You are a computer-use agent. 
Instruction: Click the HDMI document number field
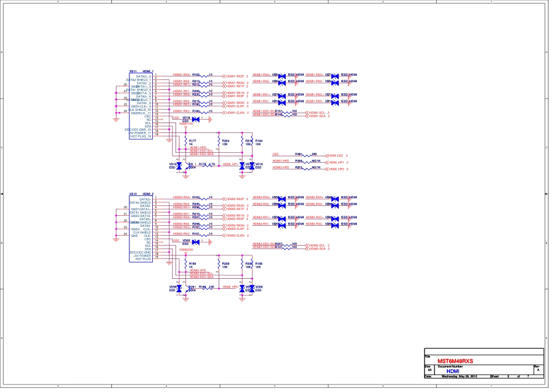[x=453, y=370]
